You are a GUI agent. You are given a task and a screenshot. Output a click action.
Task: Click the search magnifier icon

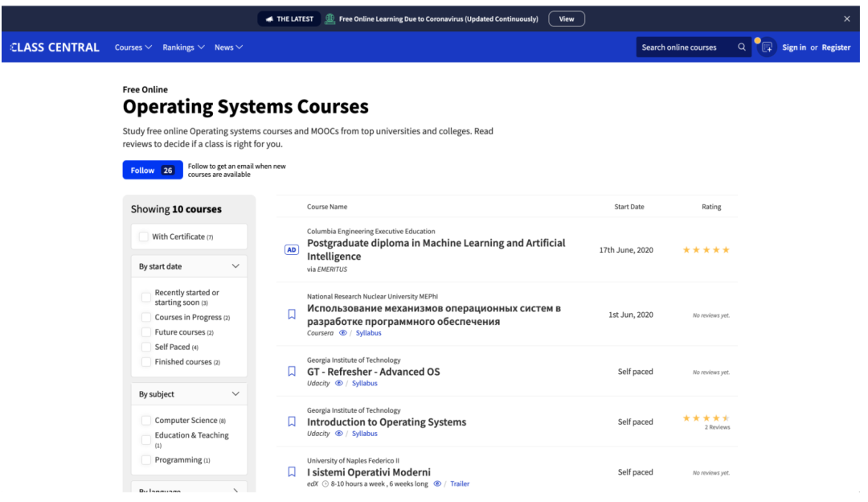[x=741, y=47]
